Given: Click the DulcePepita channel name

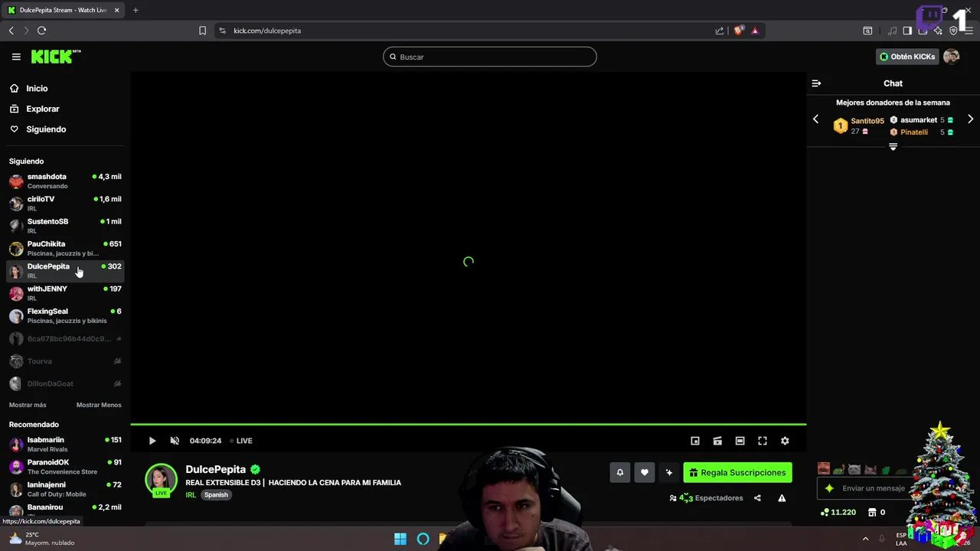Looking at the screenshot, I should (x=215, y=469).
